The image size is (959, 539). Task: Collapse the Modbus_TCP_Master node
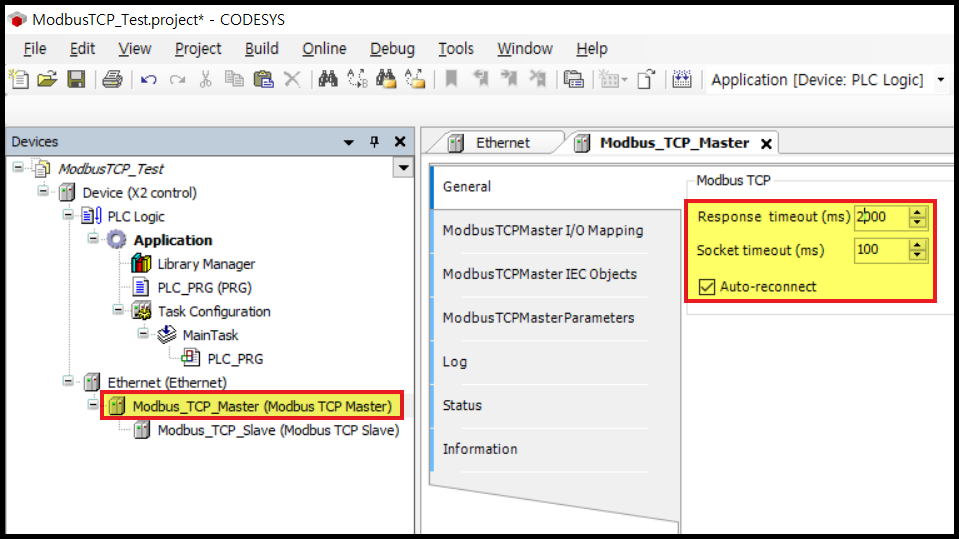point(93,405)
